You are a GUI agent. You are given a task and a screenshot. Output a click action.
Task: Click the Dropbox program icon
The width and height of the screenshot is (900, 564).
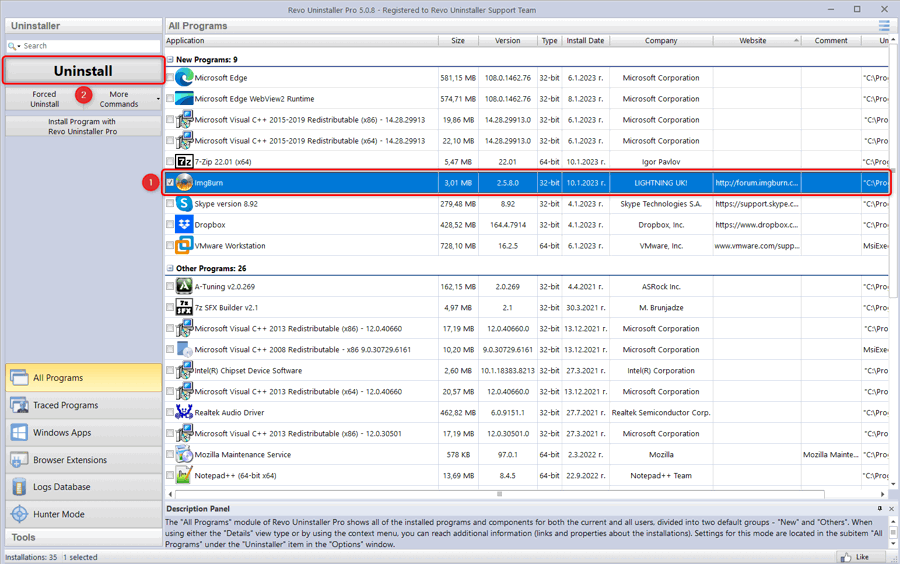(184, 225)
